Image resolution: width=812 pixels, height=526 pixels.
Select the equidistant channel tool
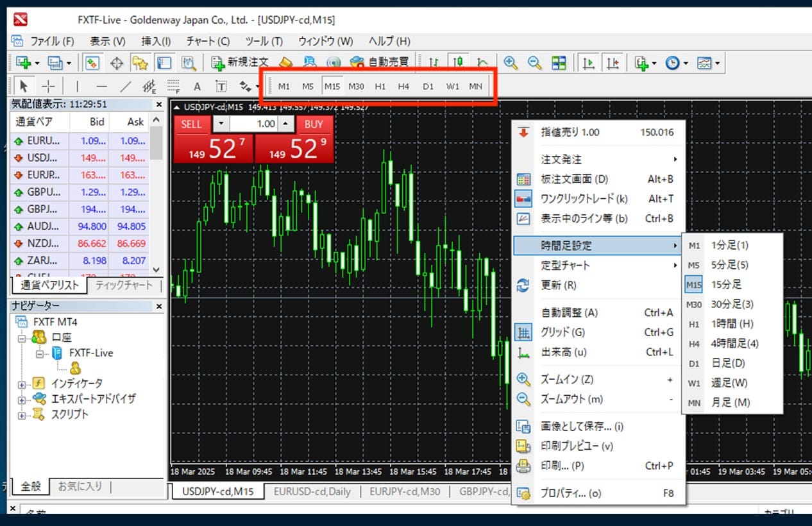tap(149, 86)
